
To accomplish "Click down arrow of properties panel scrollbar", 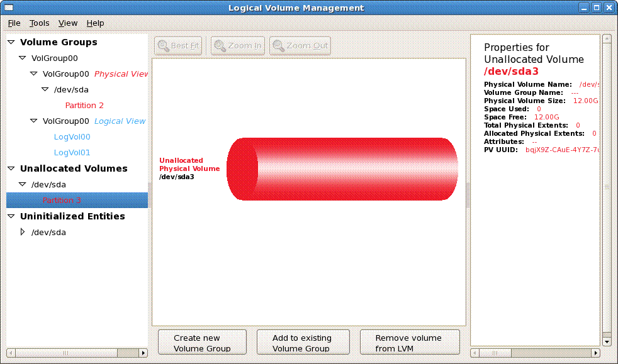I will click(x=607, y=342).
